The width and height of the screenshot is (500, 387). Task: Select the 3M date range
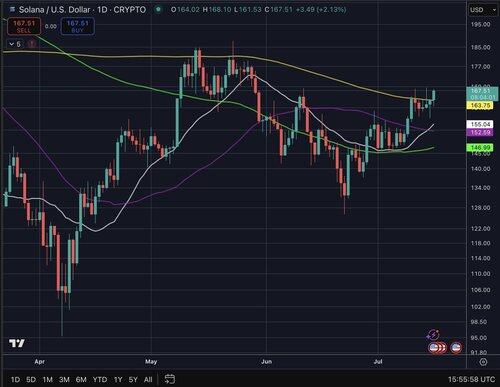tap(64, 379)
